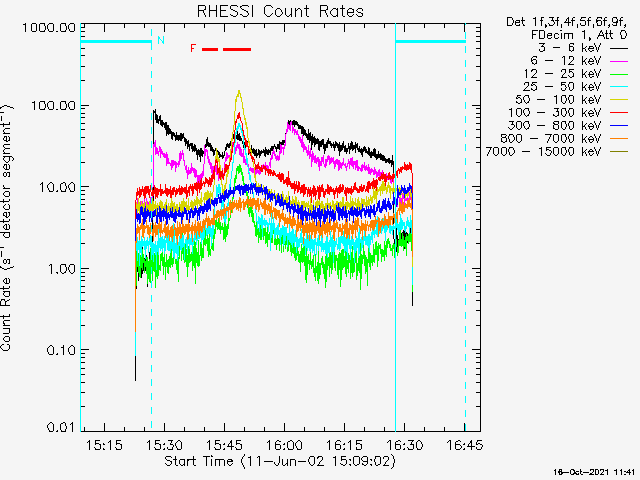This screenshot has width=640, height=480.
Task: Click the 15:15 time axis label
Action: tap(104, 445)
